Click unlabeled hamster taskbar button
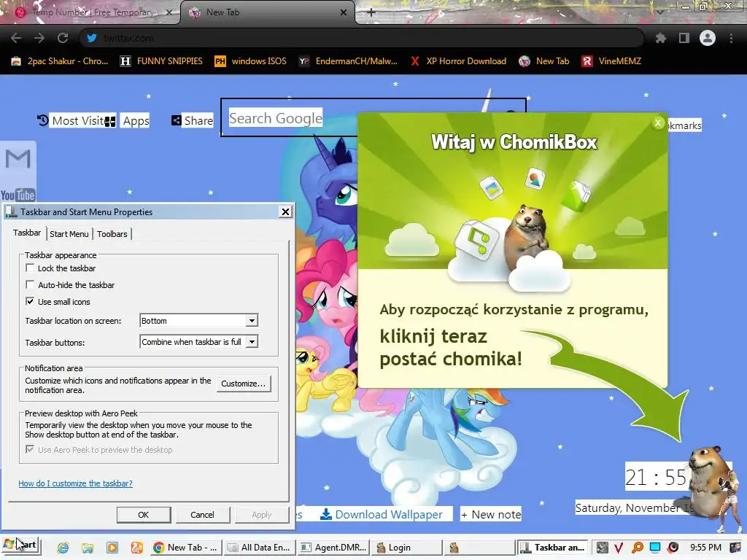The image size is (747, 560). point(481,548)
